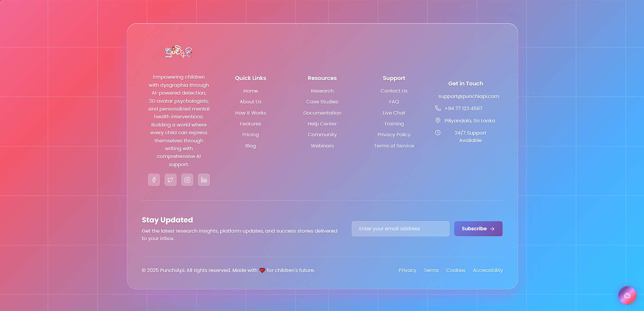Navigate to Home under Quick Links

(250, 91)
